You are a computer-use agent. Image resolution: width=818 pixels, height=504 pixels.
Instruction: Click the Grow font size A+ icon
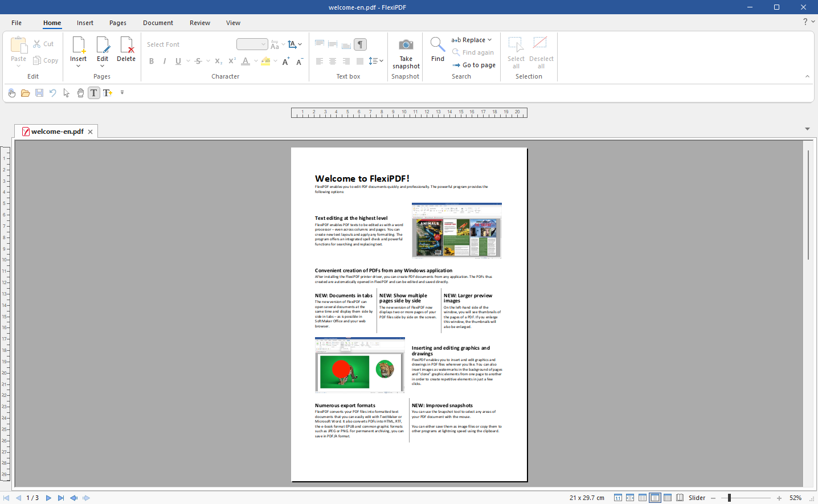[286, 61]
